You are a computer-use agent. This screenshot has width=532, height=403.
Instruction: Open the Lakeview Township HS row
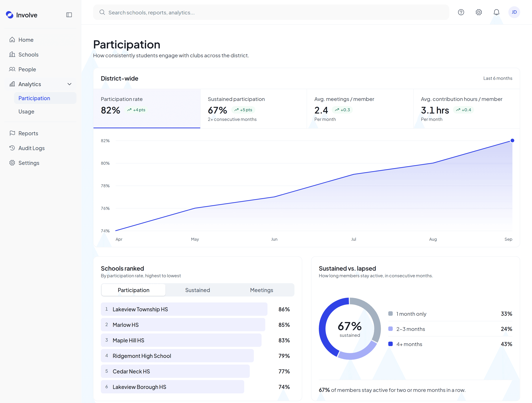click(x=197, y=309)
